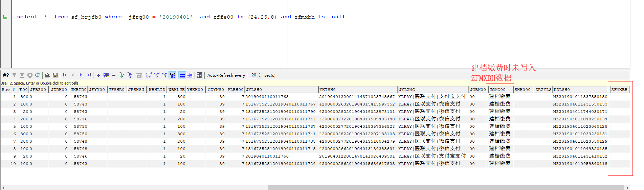Click the WBHLID column header
The height and width of the screenshot is (190, 644).
157,90
